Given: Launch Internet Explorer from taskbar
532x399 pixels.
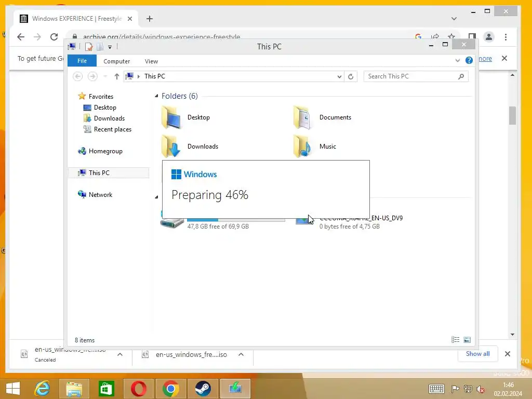Looking at the screenshot, I should (x=43, y=389).
